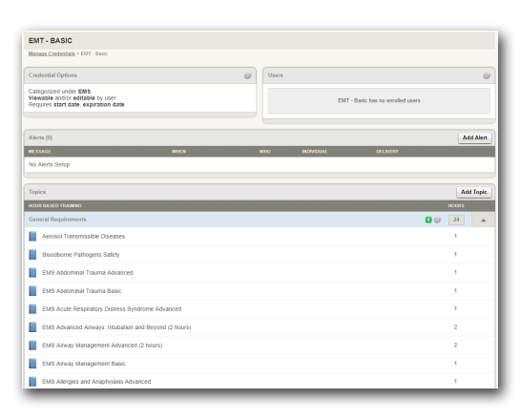Open Credential Options settings gear
The width and height of the screenshot is (520, 420).
point(248,76)
